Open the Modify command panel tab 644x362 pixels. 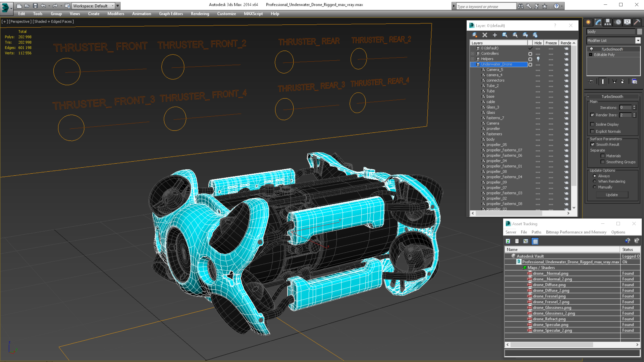[x=598, y=22]
